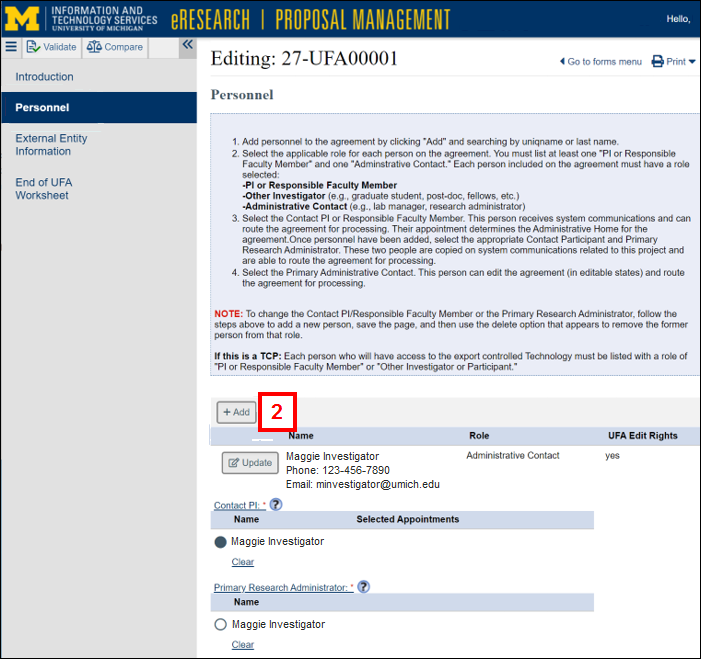
Task: Go to End of UFA Worksheet
Action: pyautogui.click(x=43, y=189)
